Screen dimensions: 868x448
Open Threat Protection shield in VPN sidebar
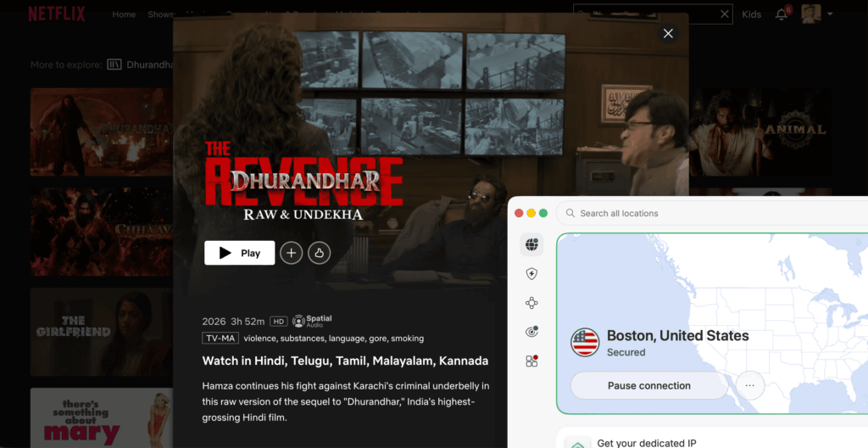[x=531, y=273]
